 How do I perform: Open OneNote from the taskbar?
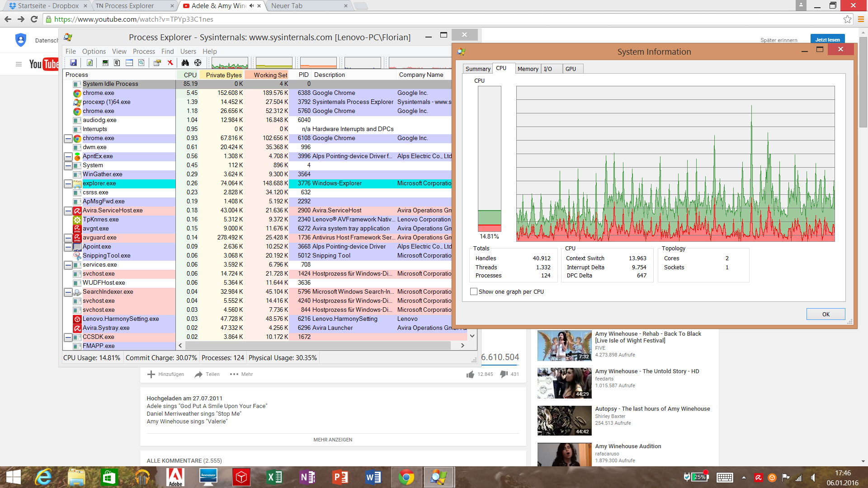(307, 477)
